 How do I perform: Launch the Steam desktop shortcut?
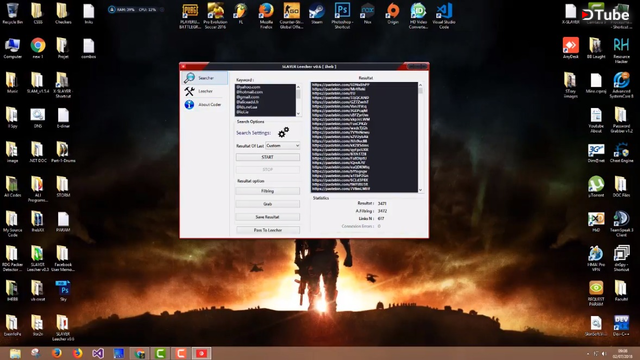coord(316,14)
